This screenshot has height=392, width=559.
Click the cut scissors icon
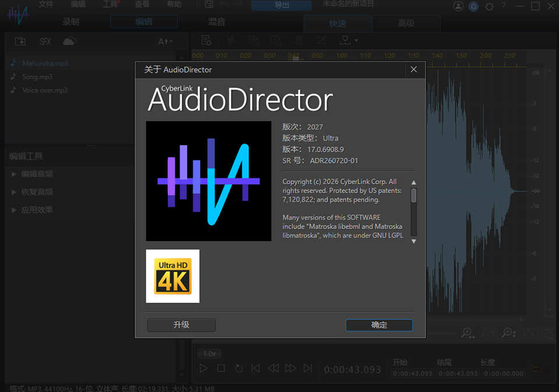point(231,41)
